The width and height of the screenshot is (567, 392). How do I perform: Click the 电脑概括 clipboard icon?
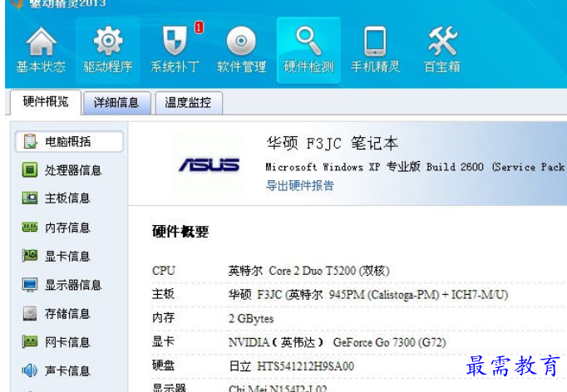pyautogui.click(x=30, y=141)
